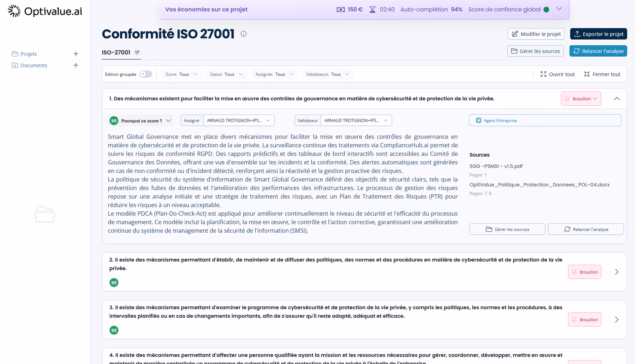Click Fermer tout to collapse all

pos(602,74)
